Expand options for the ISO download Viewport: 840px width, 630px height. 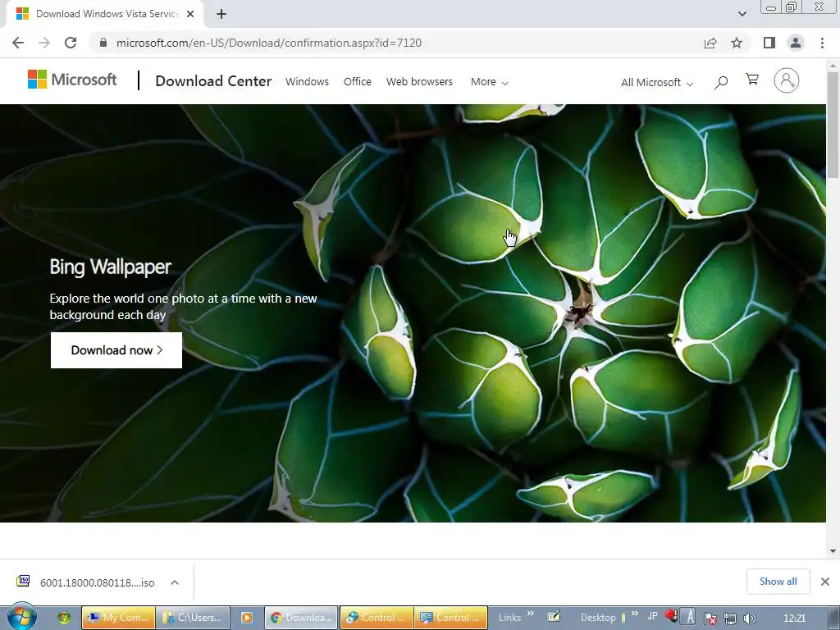pyautogui.click(x=175, y=582)
